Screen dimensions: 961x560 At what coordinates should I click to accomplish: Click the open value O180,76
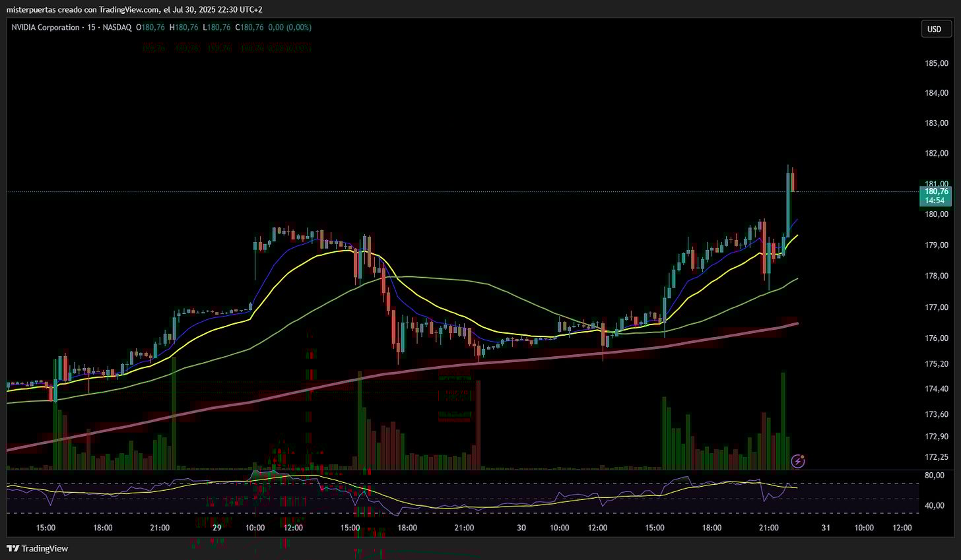(150, 28)
